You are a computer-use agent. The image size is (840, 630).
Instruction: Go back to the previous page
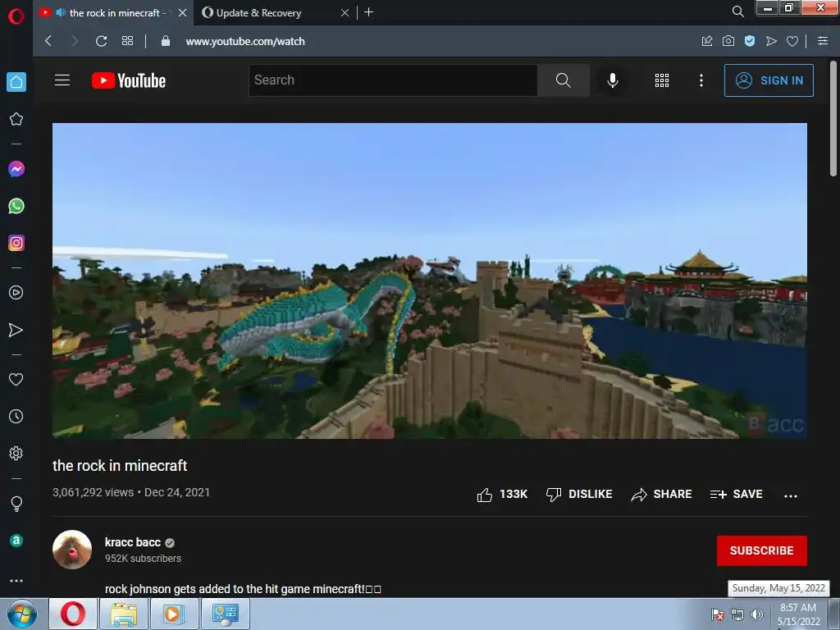[x=48, y=41]
